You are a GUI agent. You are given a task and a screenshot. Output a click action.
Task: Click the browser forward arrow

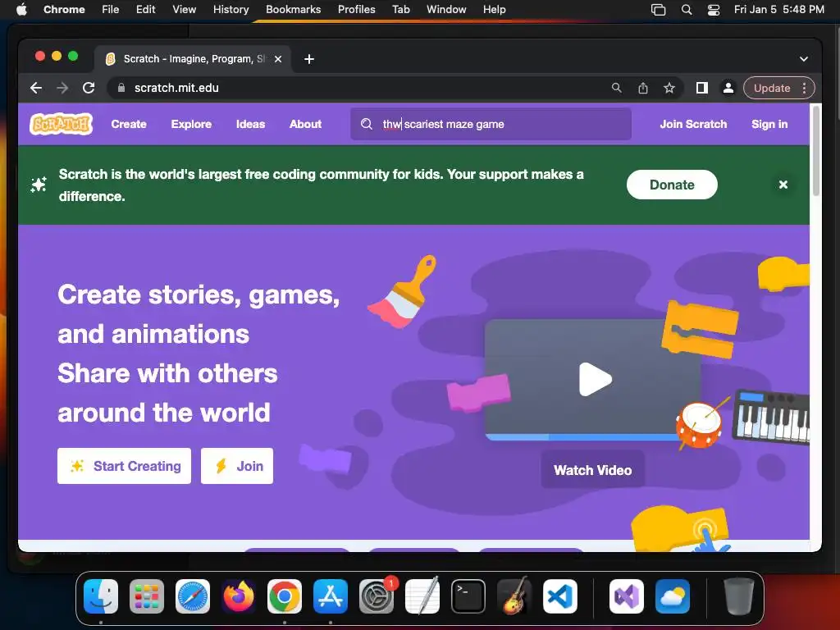pyautogui.click(x=62, y=88)
